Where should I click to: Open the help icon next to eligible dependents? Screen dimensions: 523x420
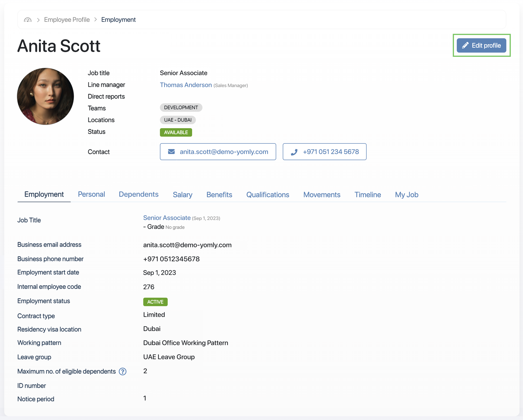point(123,371)
